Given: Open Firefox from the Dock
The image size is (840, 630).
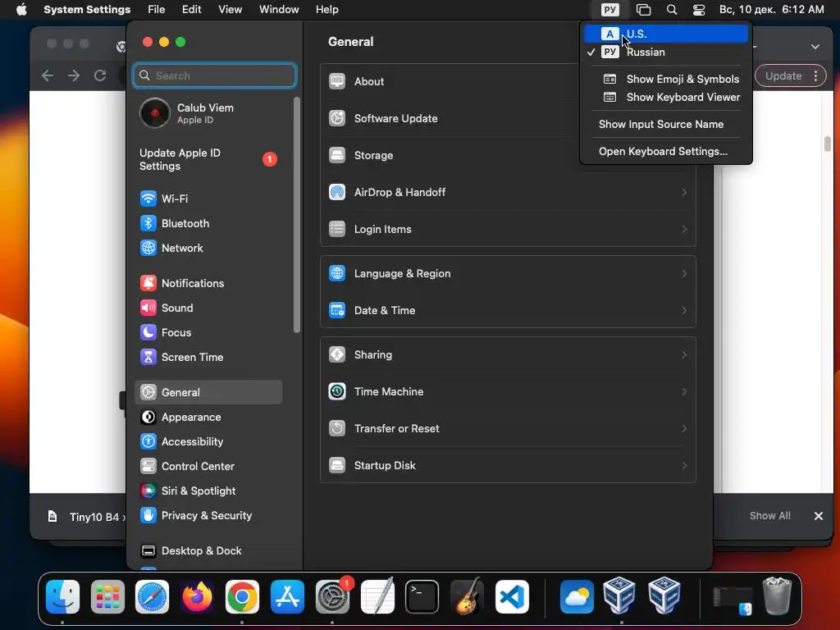Looking at the screenshot, I should tap(197, 597).
